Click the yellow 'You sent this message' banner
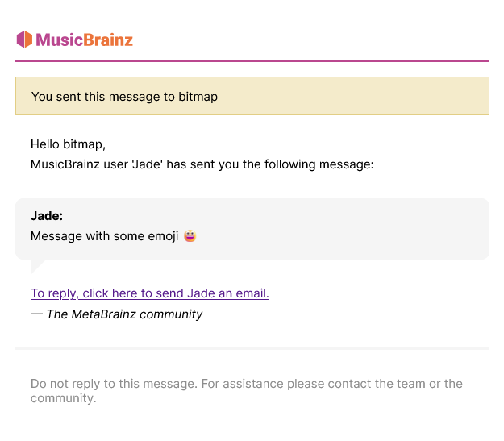Screen dimensions: 504x441 click(252, 96)
